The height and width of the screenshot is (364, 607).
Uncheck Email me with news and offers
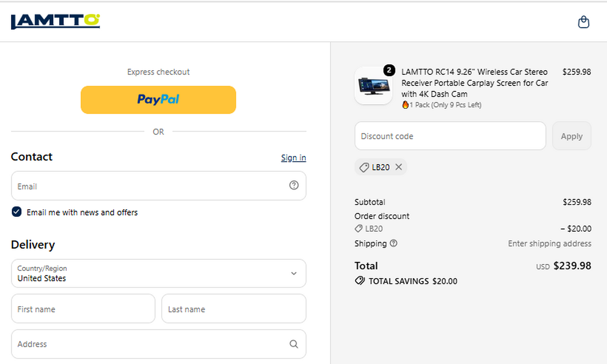click(17, 212)
